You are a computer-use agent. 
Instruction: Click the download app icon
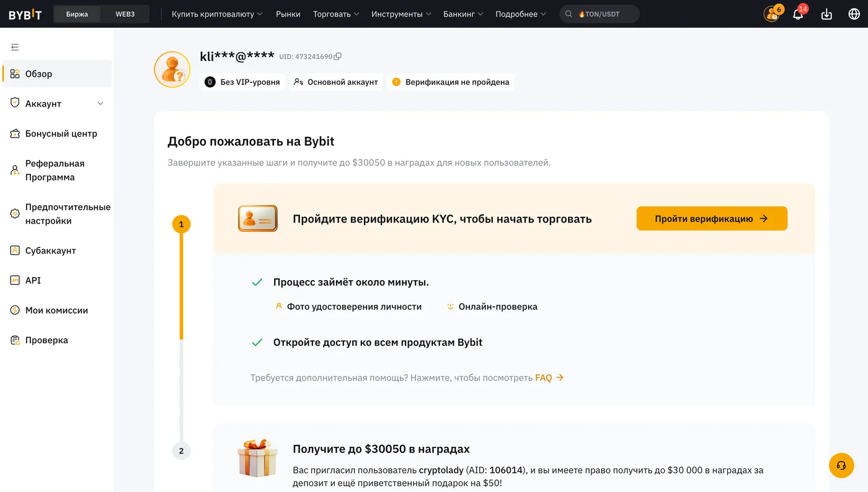click(826, 14)
